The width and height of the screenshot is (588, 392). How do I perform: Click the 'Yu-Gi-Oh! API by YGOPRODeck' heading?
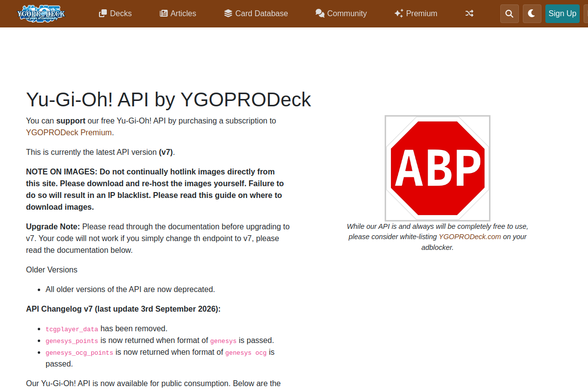169,99
